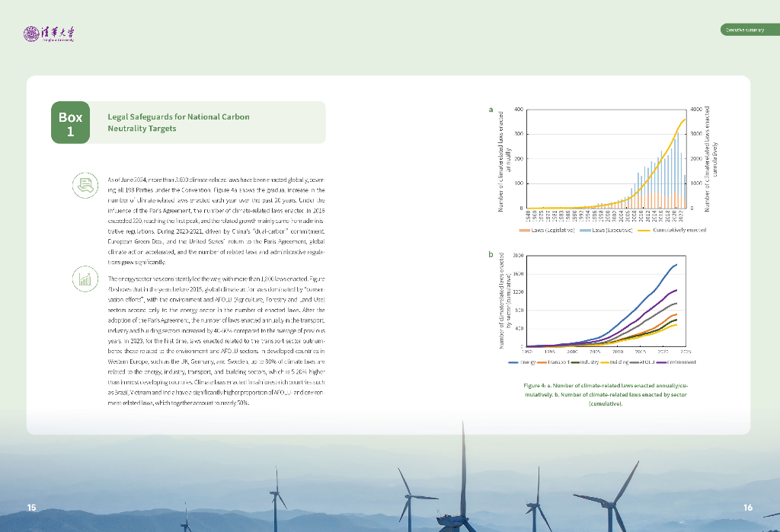Click panel label b beside second chart
Viewport: 780px width, 532px height.
coord(491,254)
